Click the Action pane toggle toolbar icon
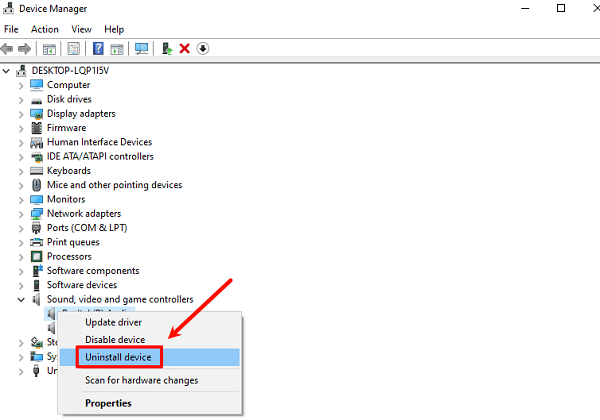The height and width of the screenshot is (420, 600). pyautogui.click(x=117, y=49)
